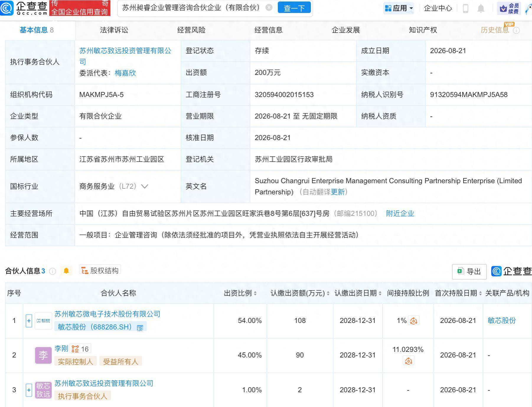Expand the 商务服务业 industry chevron
The image size is (532, 407).
144,186
